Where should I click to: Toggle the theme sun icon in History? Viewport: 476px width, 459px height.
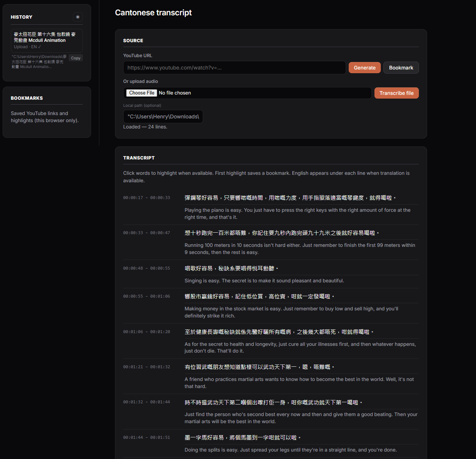[x=78, y=17]
